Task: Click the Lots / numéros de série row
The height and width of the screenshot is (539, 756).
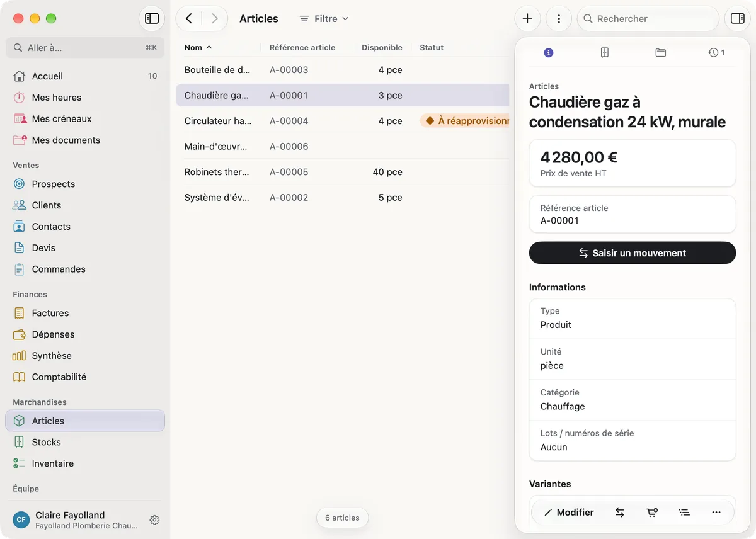Action: (x=633, y=441)
